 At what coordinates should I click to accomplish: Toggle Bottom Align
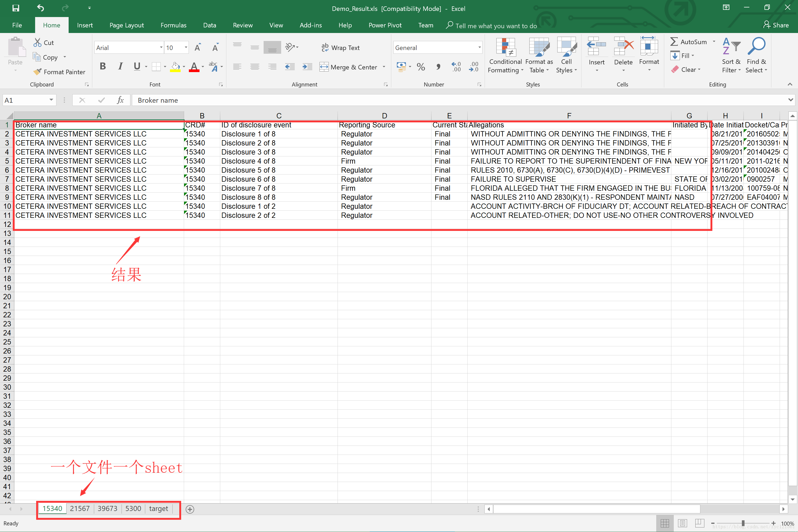(272, 48)
